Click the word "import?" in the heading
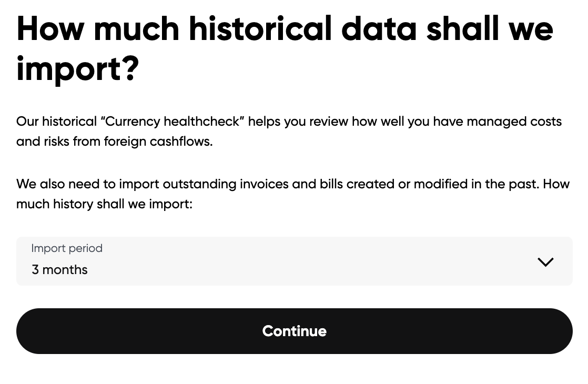 pyautogui.click(x=77, y=69)
